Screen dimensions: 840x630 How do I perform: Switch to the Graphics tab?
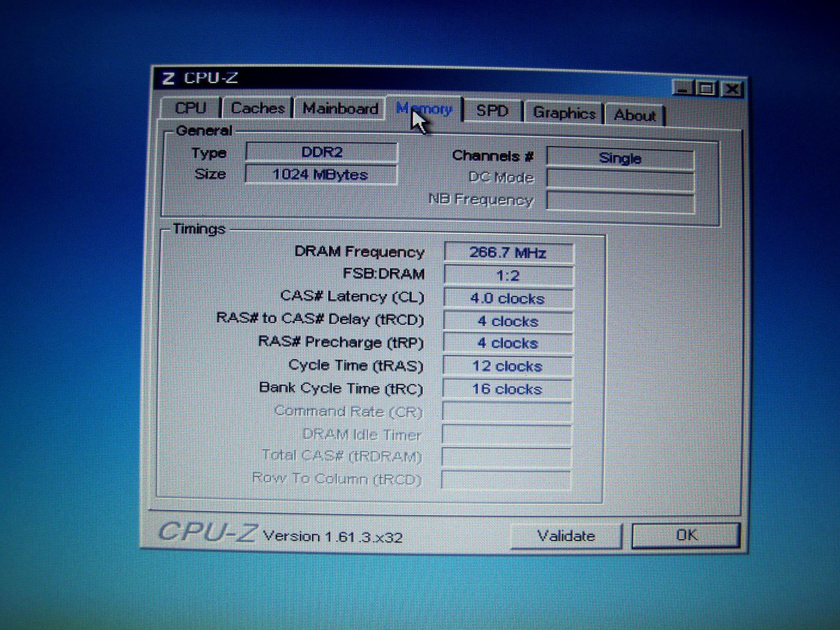tap(564, 113)
